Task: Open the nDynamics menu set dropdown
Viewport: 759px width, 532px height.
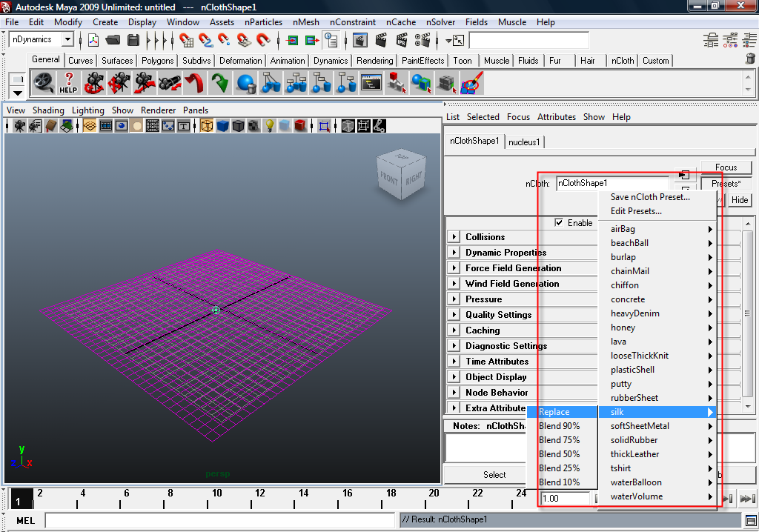Action: coord(67,39)
